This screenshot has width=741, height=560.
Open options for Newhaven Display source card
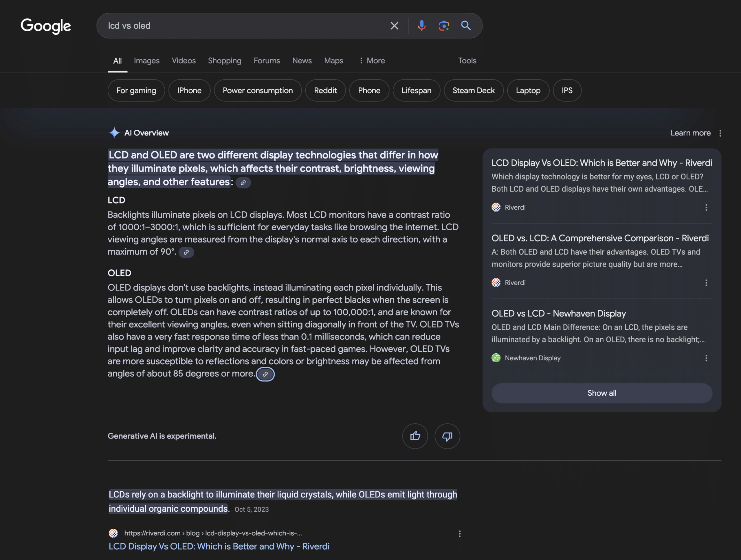click(x=707, y=358)
